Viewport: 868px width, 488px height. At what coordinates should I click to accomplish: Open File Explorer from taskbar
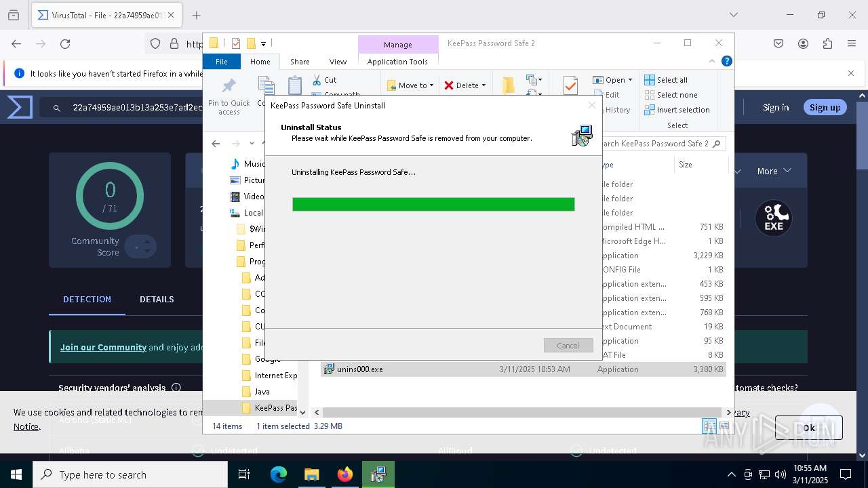coord(312,474)
